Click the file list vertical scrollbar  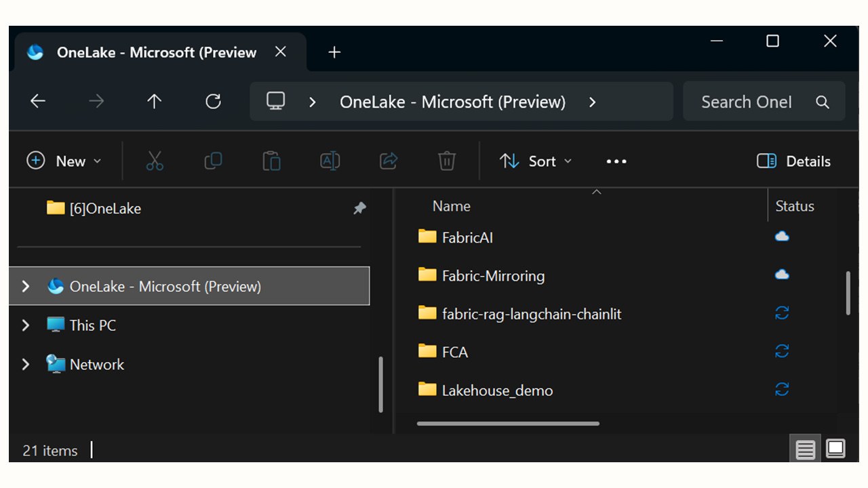click(848, 293)
